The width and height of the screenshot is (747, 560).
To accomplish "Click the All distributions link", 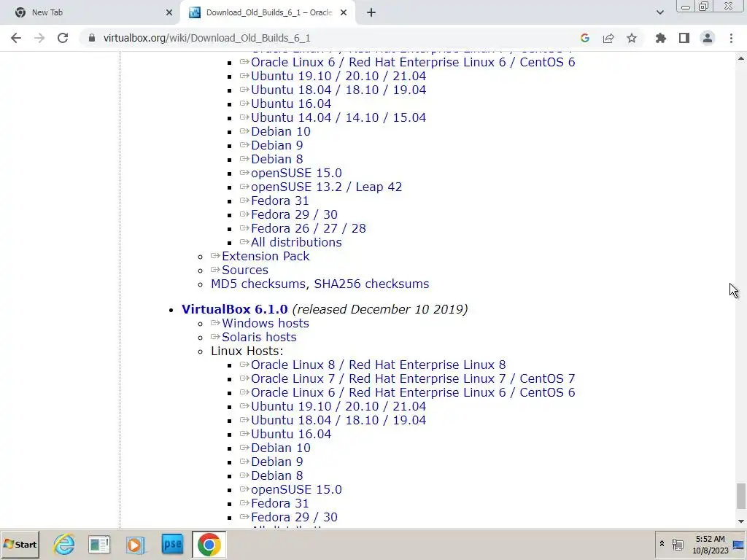I will (296, 242).
